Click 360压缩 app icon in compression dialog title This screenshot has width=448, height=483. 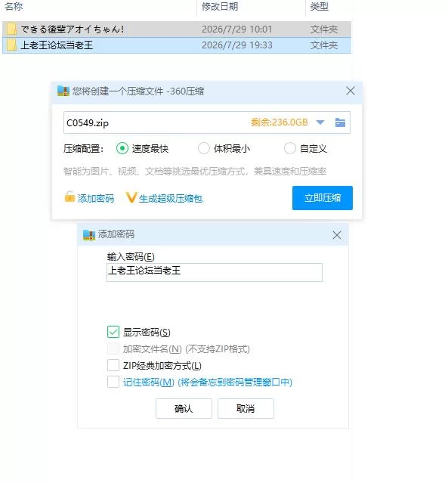(x=63, y=91)
